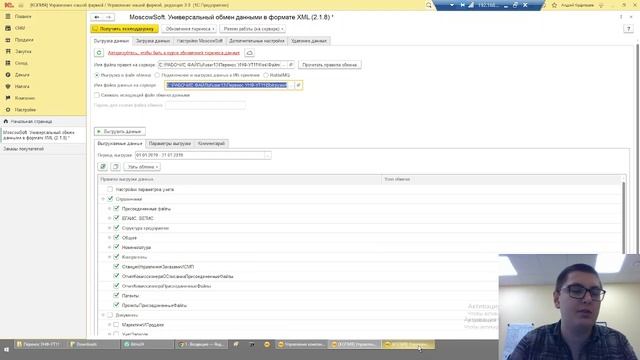Click the search magnifier in title bar
Image resolution: width=640 pixels, height=360 pixels.
(x=429, y=5)
